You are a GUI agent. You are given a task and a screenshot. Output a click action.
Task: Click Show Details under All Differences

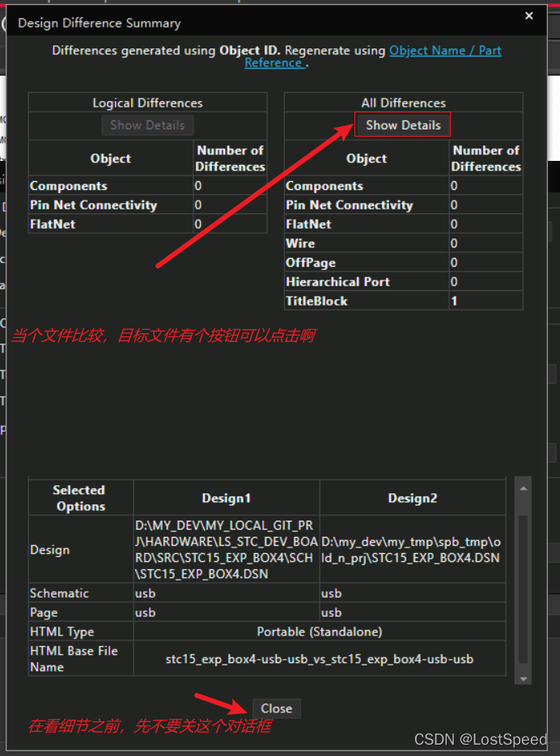click(x=403, y=125)
